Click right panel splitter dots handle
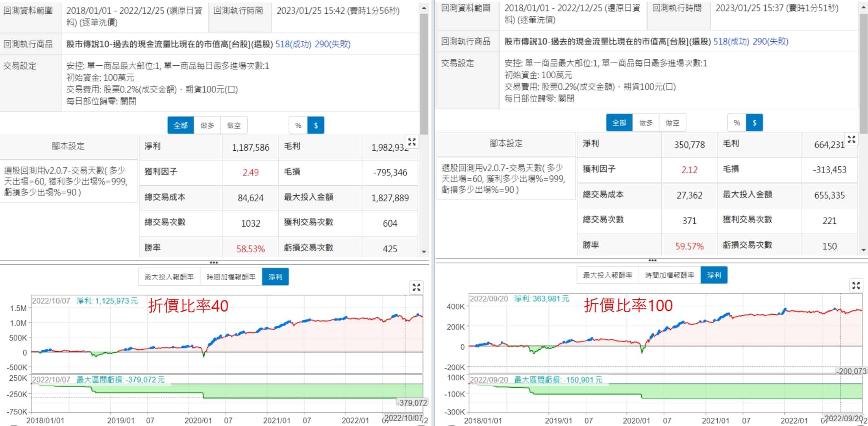 click(652, 260)
